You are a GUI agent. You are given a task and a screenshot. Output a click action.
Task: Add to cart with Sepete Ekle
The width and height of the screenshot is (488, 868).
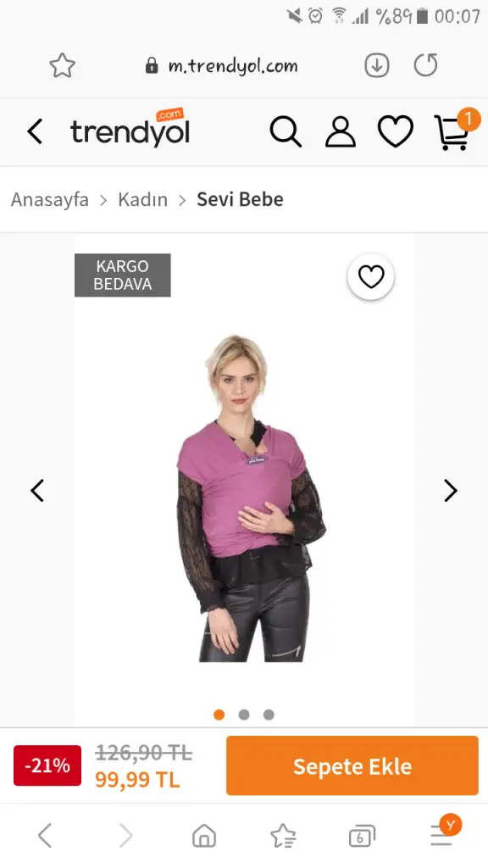352,765
